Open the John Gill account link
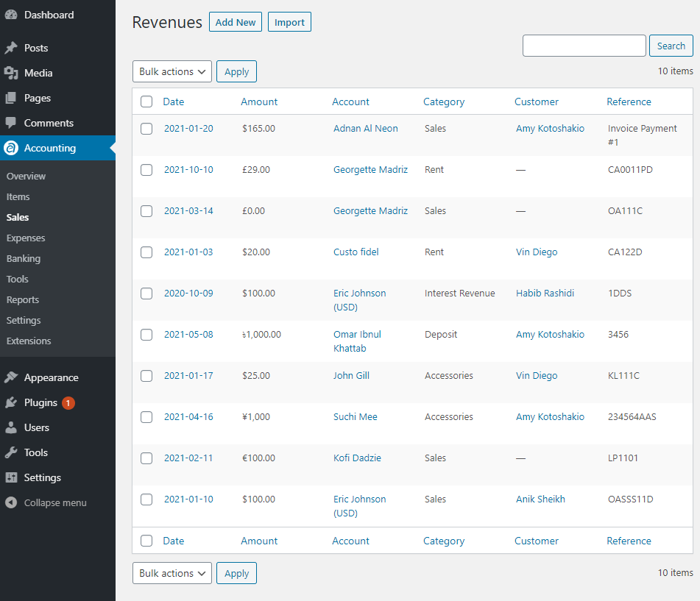Screen dimensions: 700x601 351,376
